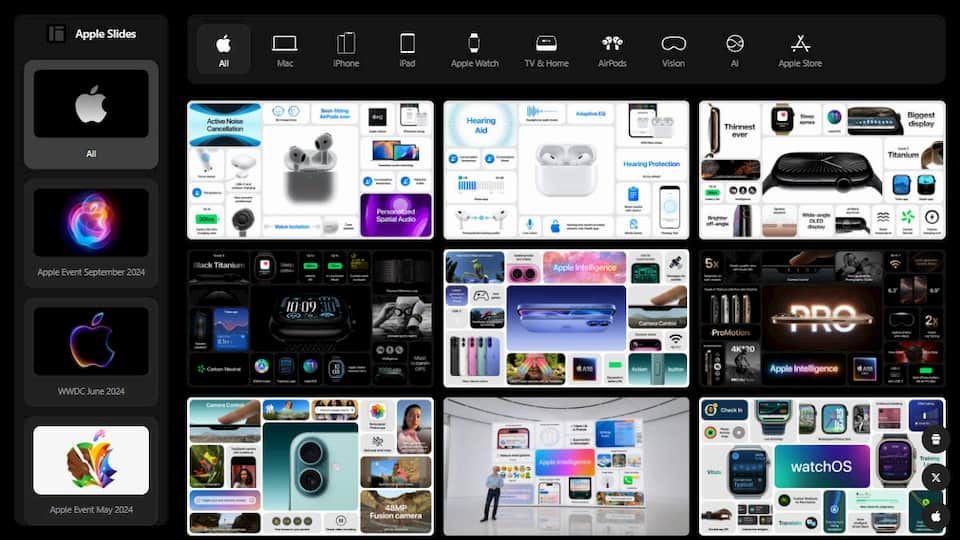The height and width of the screenshot is (540, 960).
Task: Filter slides by AirPods category
Action: pos(612,50)
